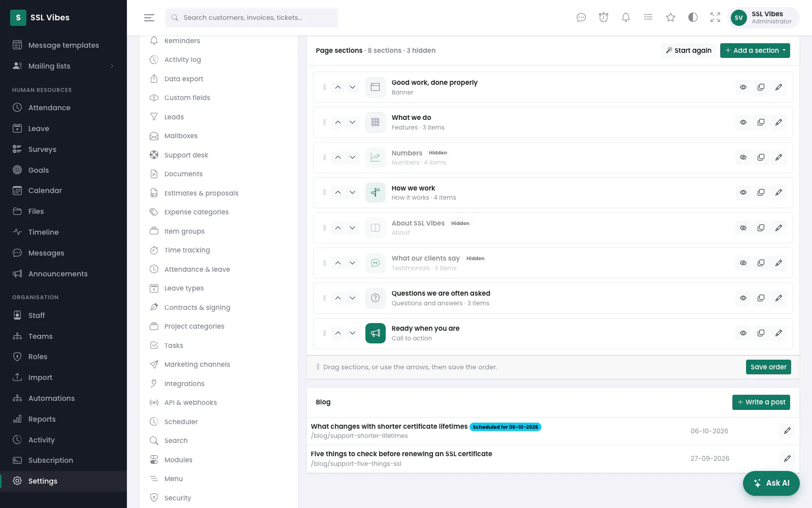812x508 pixels.
Task: Open the notifications bell icon
Action: tap(626, 17)
